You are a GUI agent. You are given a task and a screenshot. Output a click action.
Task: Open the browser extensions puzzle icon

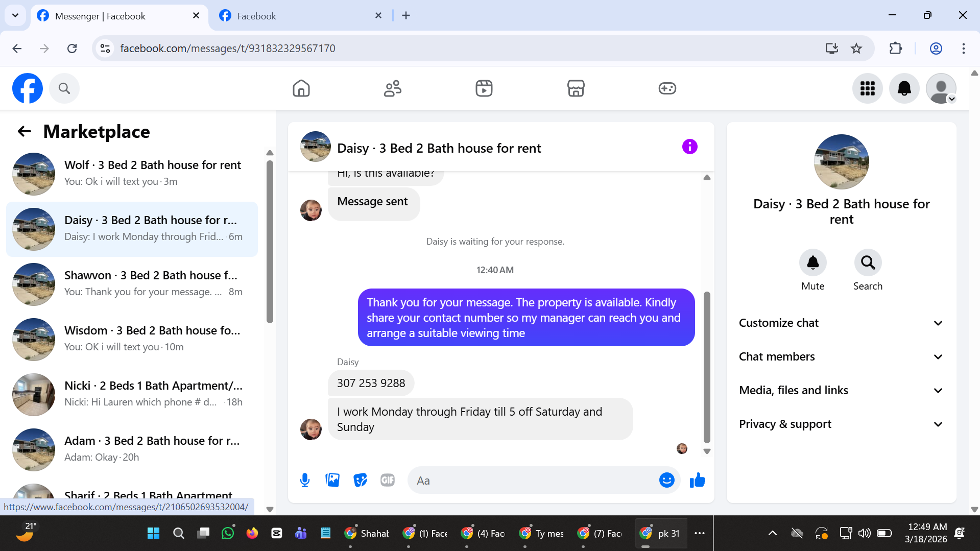click(896, 49)
